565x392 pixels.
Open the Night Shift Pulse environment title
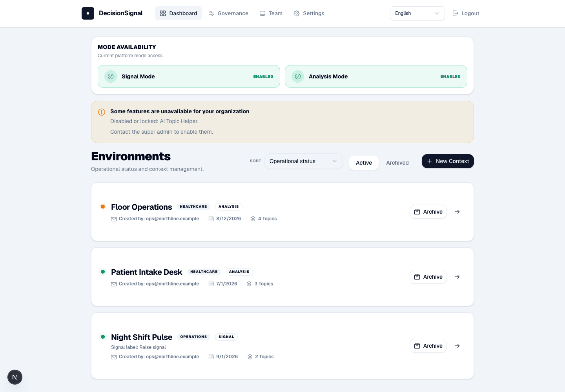coord(142,337)
